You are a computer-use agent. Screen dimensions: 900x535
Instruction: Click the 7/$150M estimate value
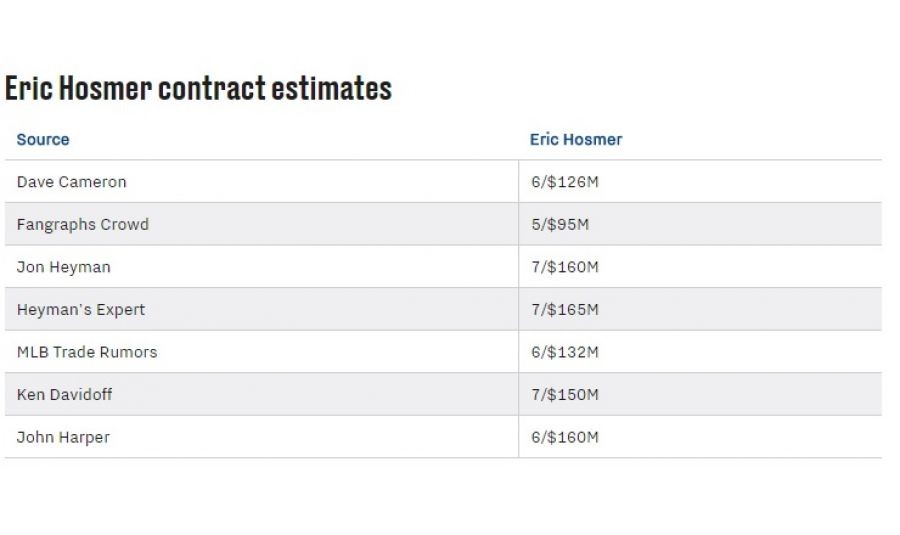[x=565, y=395]
